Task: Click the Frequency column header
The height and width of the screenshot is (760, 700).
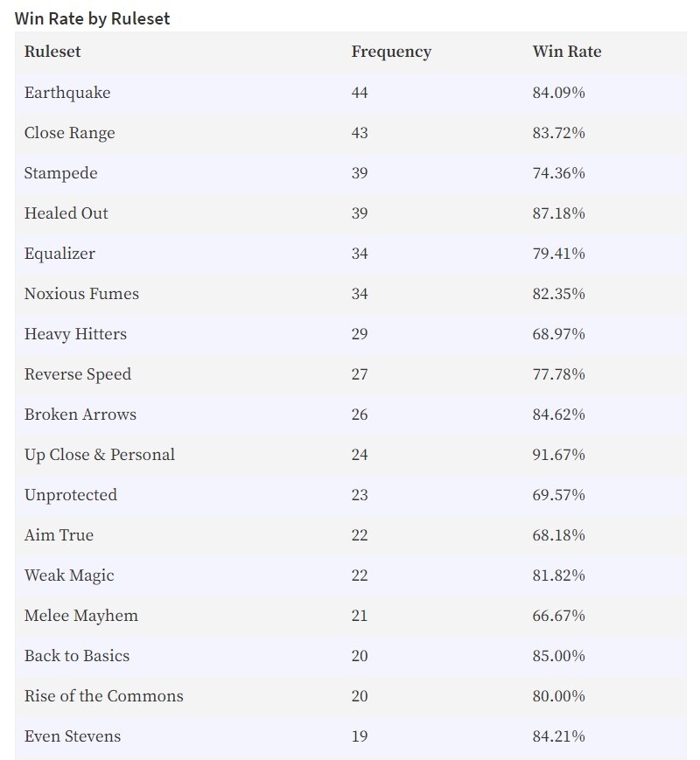Action: tap(391, 52)
